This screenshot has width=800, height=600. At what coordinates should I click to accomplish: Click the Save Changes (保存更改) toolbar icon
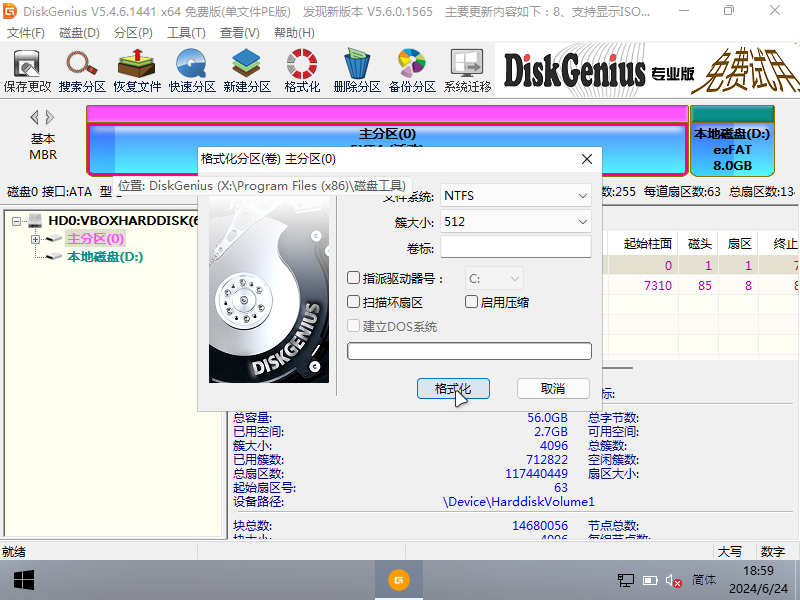27,71
